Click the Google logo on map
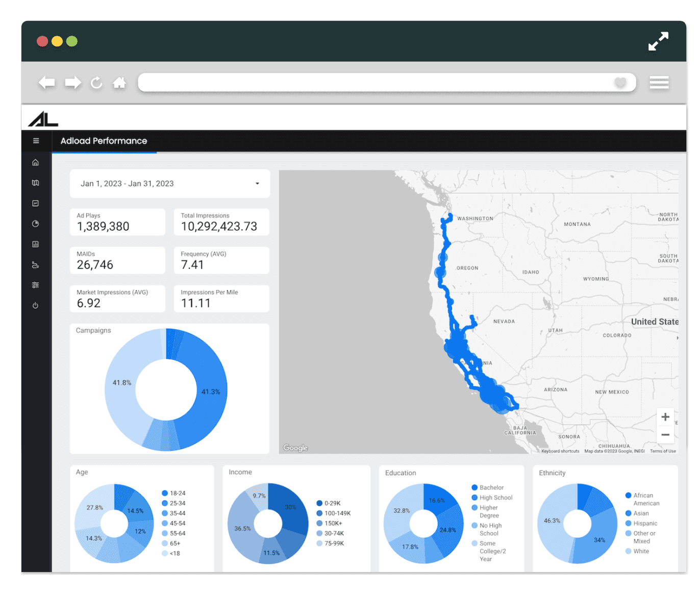 click(295, 448)
